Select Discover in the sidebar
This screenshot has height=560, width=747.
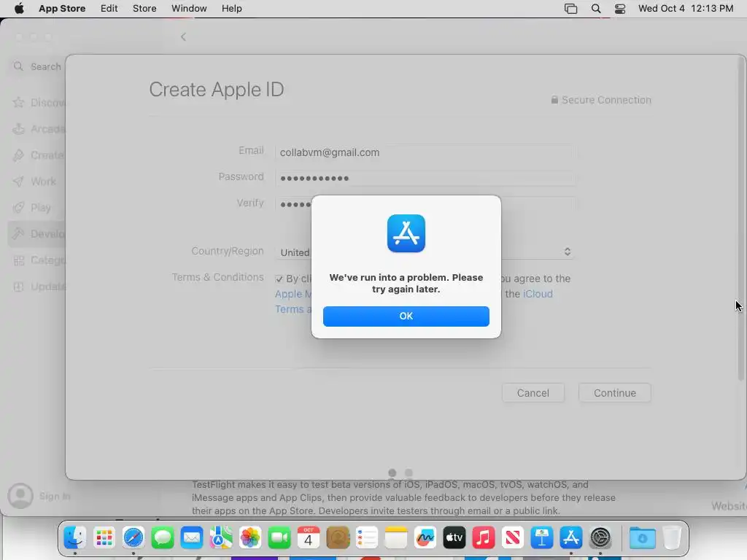38,102
